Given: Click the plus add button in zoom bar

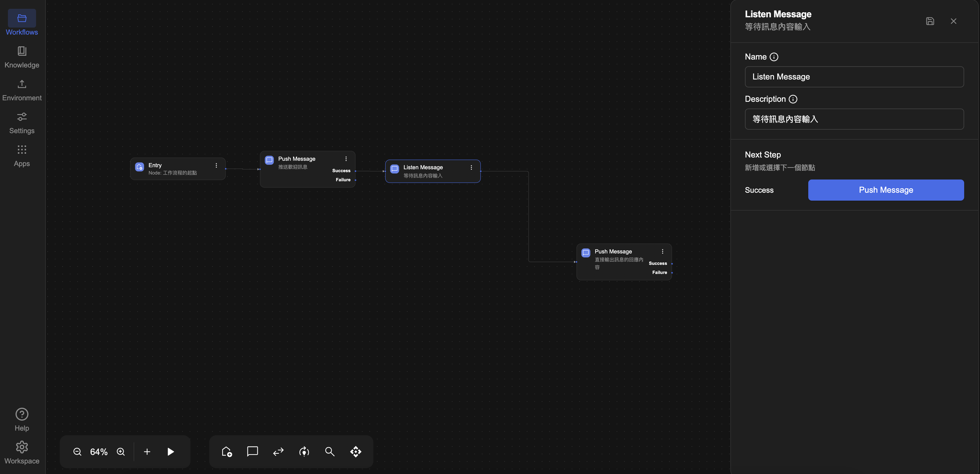Looking at the screenshot, I should (147, 451).
